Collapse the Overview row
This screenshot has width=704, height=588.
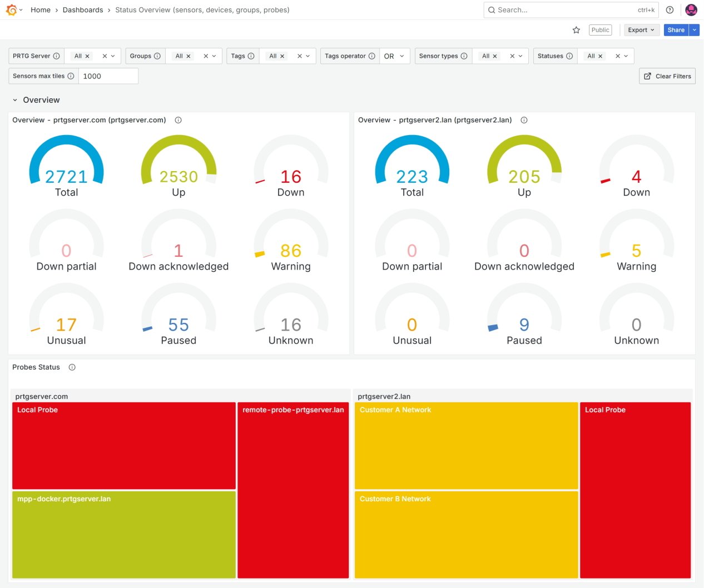15,100
